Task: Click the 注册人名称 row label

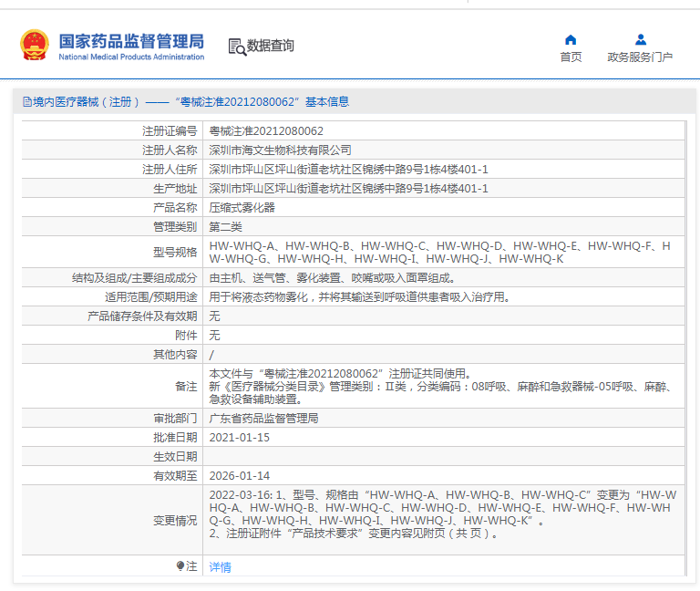Action: tap(170, 150)
